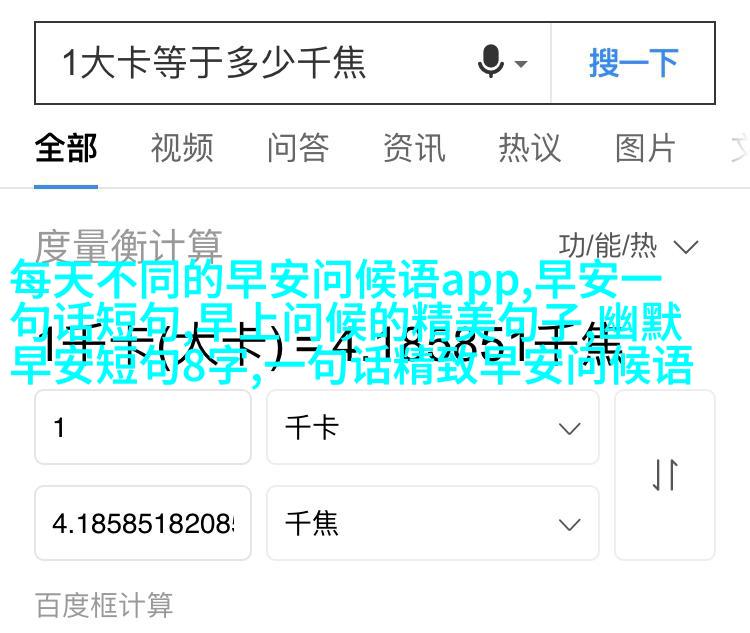Open the 图片 tab
The width and height of the screenshot is (750, 633).
click(x=646, y=148)
